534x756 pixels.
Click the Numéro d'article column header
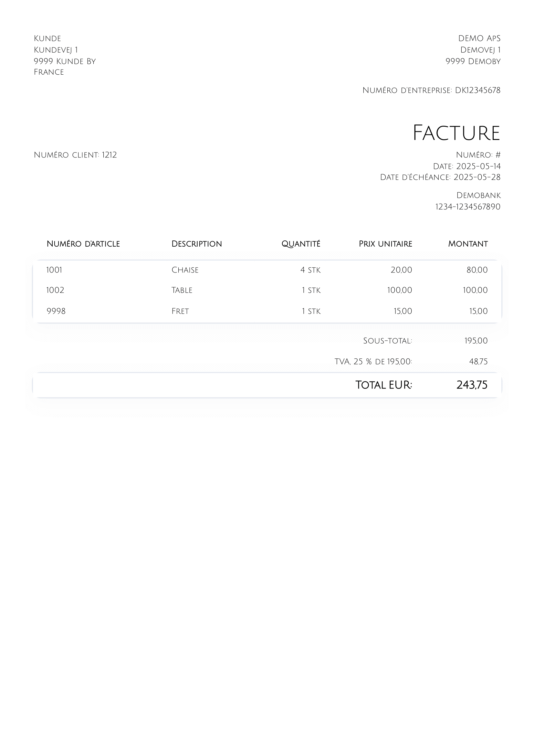click(x=83, y=244)
